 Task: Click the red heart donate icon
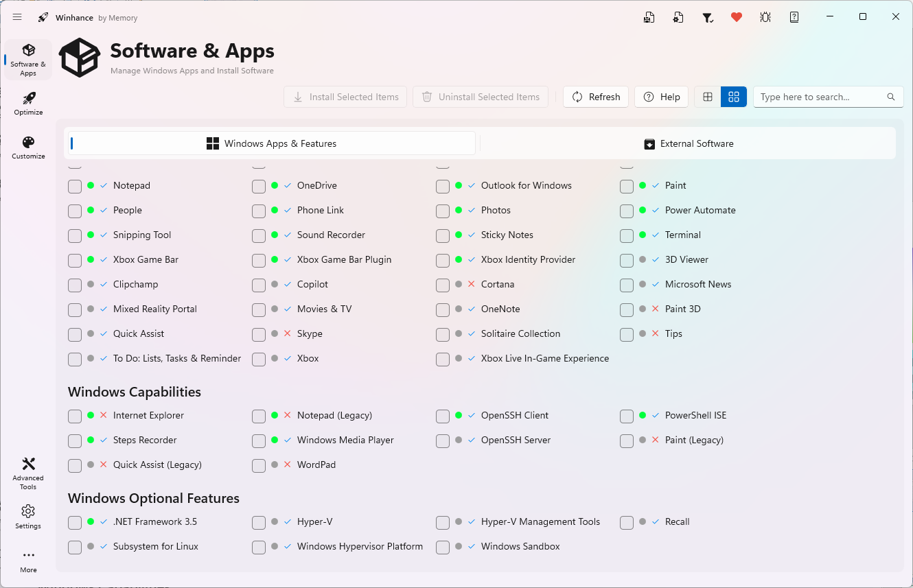coord(737,17)
